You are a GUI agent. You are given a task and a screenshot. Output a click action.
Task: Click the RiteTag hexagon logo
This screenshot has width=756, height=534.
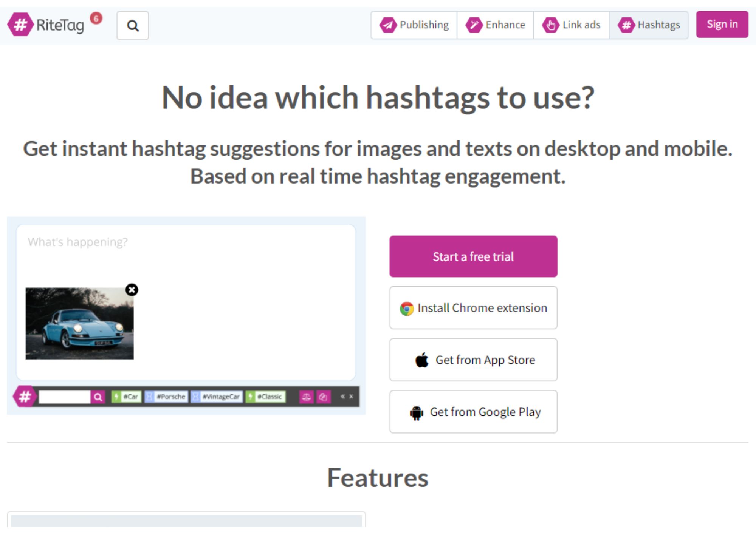[x=20, y=25]
